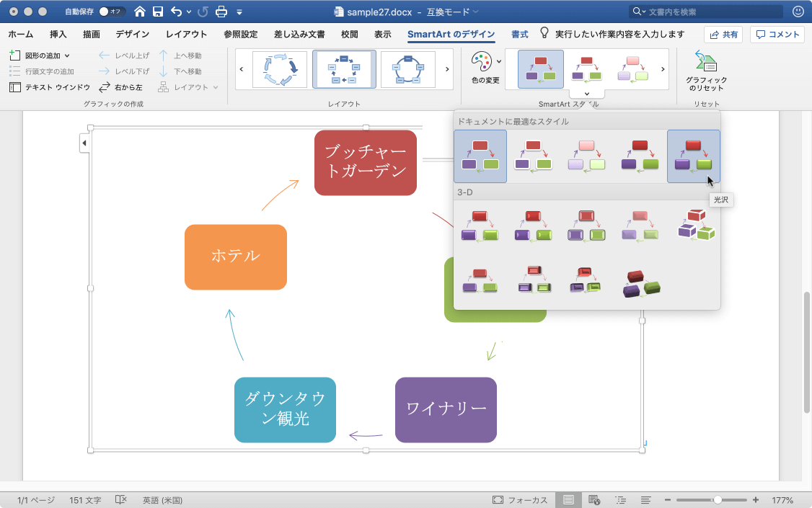
Task: Open the 校閲 tab
Action: tap(350, 34)
